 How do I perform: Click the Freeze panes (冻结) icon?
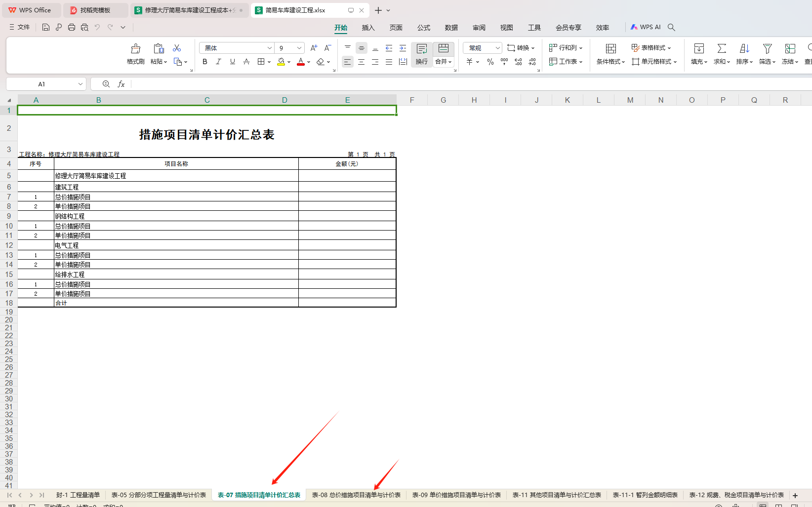pos(790,48)
